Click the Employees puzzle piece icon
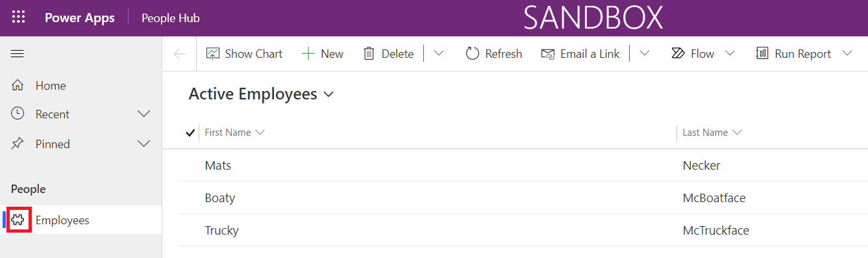 pos(18,220)
